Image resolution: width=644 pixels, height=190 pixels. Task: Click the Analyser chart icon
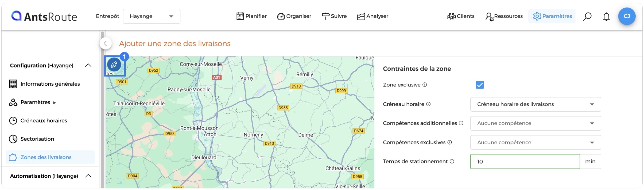click(361, 17)
